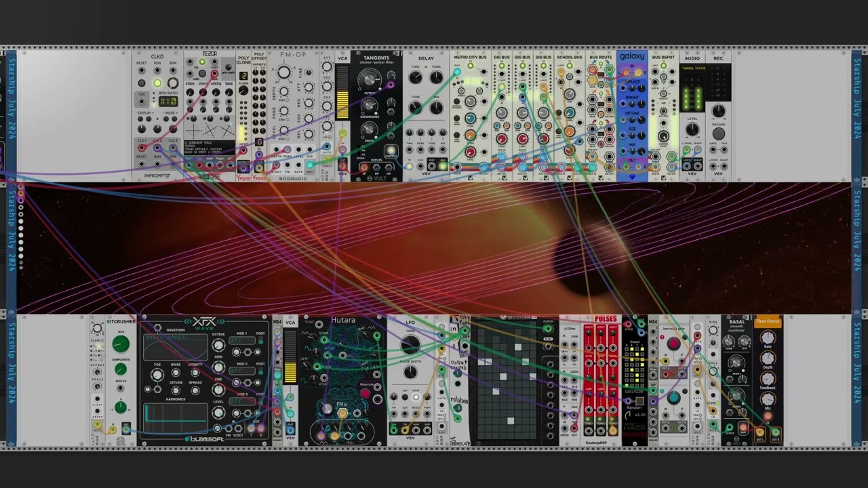Click the IN L jack on Galaxy
Screen dimensions: 868x488
[626, 73]
